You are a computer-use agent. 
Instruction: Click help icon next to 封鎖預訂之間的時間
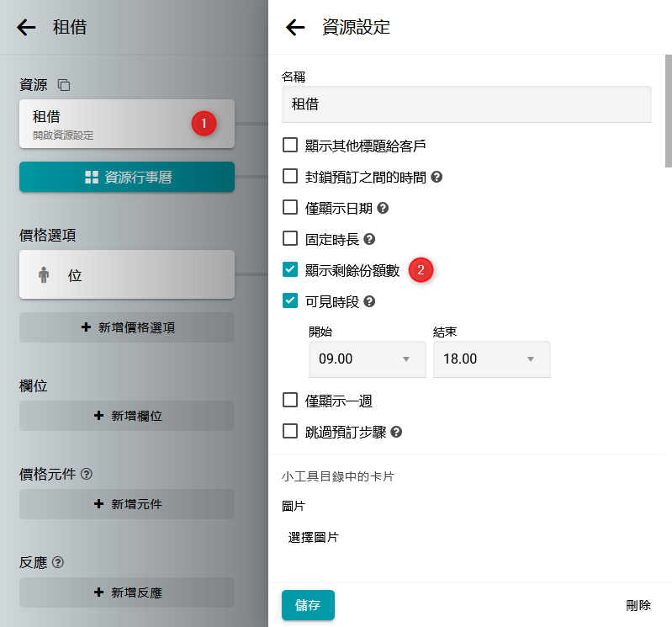click(437, 177)
